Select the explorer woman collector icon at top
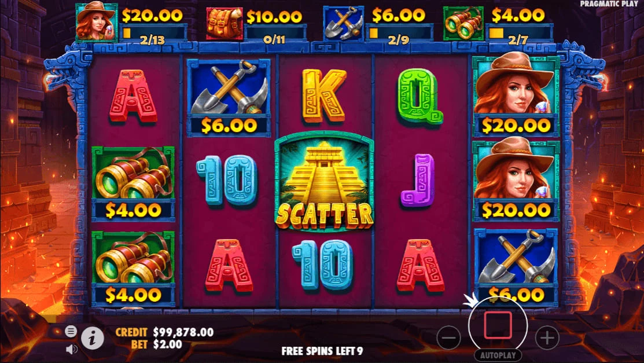644x363 pixels. pyautogui.click(x=97, y=22)
